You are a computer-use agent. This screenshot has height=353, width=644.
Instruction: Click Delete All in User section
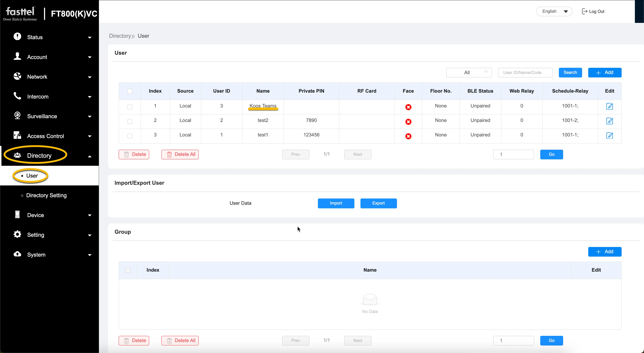tap(180, 154)
